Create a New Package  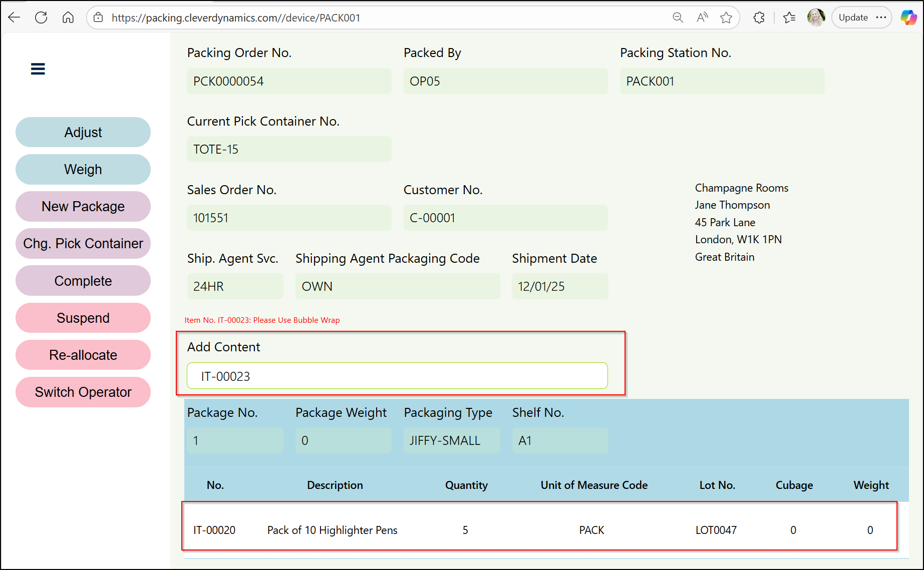[83, 206]
